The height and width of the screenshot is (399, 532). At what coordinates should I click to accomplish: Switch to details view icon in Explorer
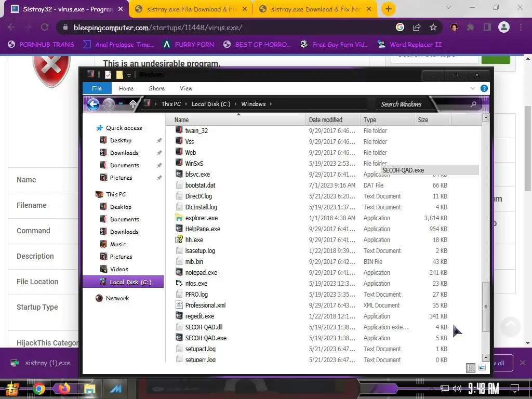point(471,368)
